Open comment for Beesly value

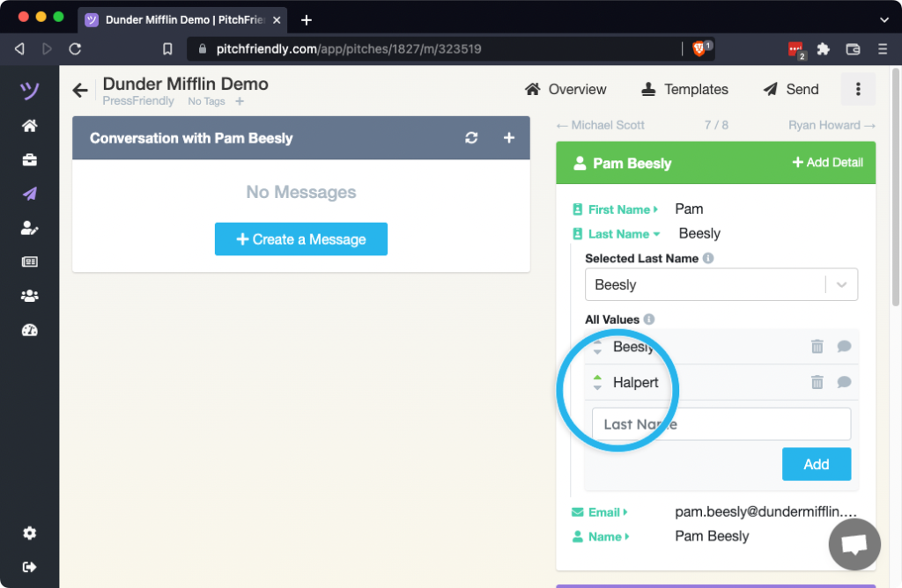click(844, 347)
